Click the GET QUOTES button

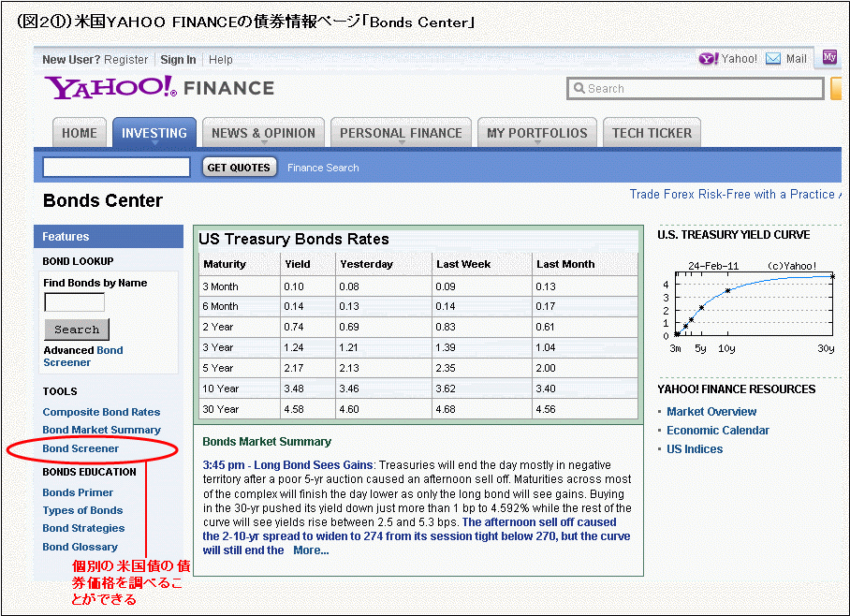239,167
